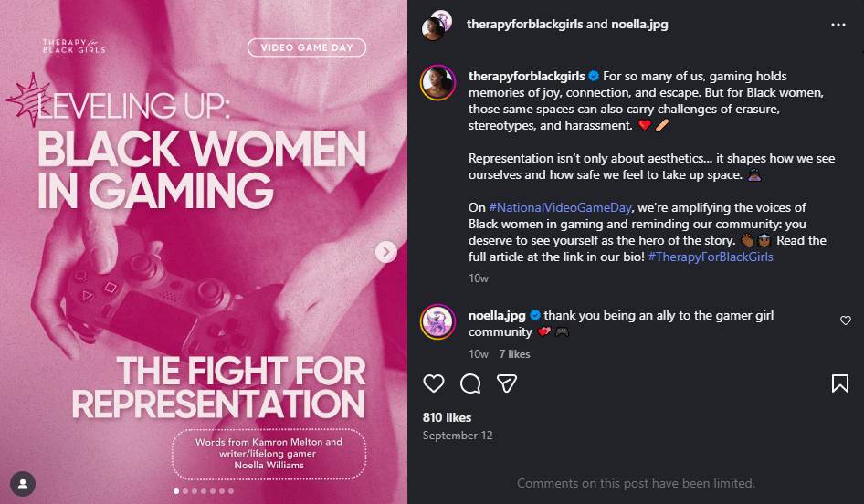864x504 pixels.
Task: Visit therapyforblackgirls from the post header
Action: 524,25
